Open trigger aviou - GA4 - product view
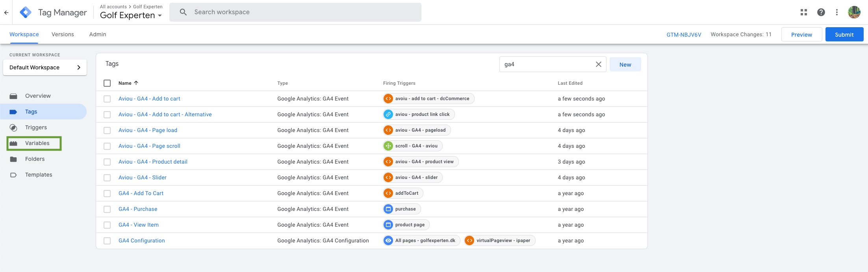The image size is (868, 272). [x=421, y=162]
